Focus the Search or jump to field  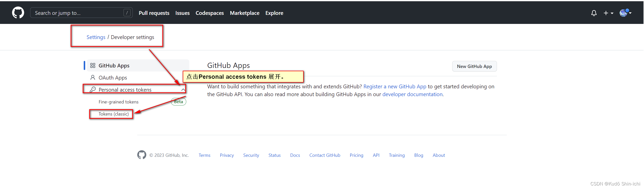point(81,13)
